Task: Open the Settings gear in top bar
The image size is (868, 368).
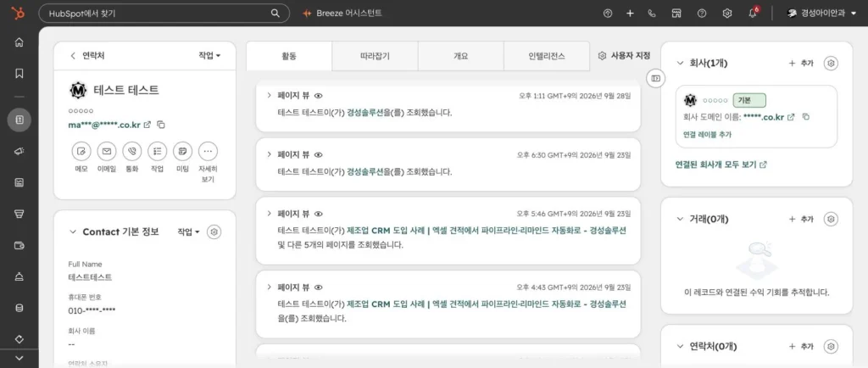Action: [727, 14]
